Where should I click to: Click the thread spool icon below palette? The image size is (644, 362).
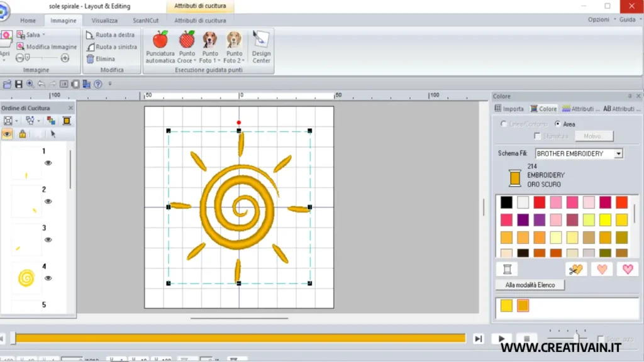click(x=508, y=269)
